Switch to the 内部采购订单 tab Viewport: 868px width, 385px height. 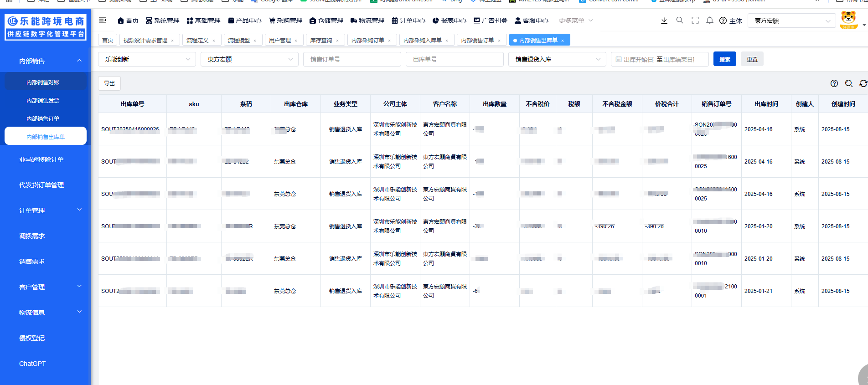[368, 40]
